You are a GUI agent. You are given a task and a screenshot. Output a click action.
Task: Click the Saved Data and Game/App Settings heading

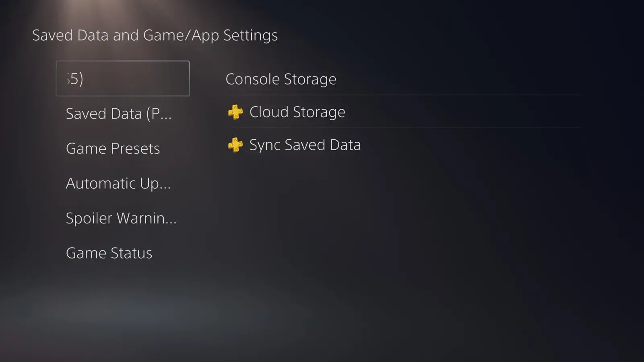click(x=155, y=35)
